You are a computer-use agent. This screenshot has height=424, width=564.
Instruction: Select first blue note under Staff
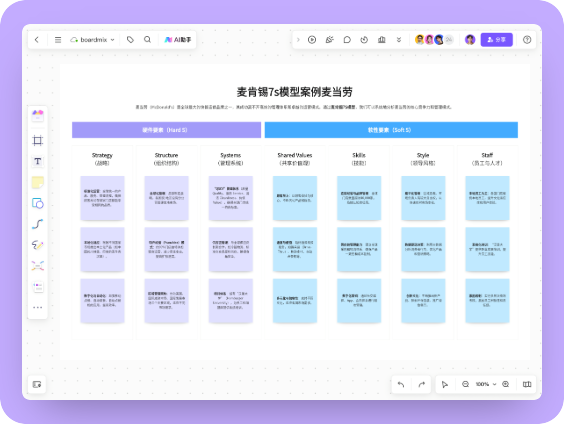pyautogui.click(x=487, y=198)
